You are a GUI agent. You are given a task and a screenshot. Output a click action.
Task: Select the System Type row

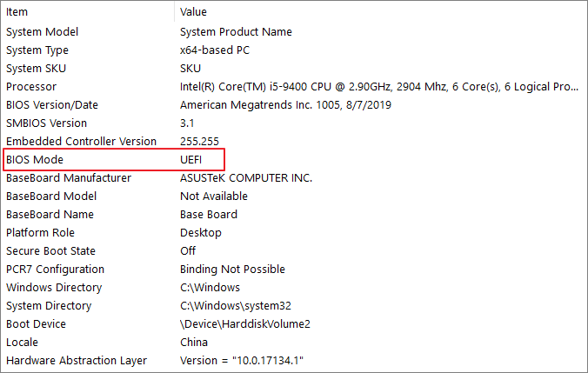tap(37, 50)
